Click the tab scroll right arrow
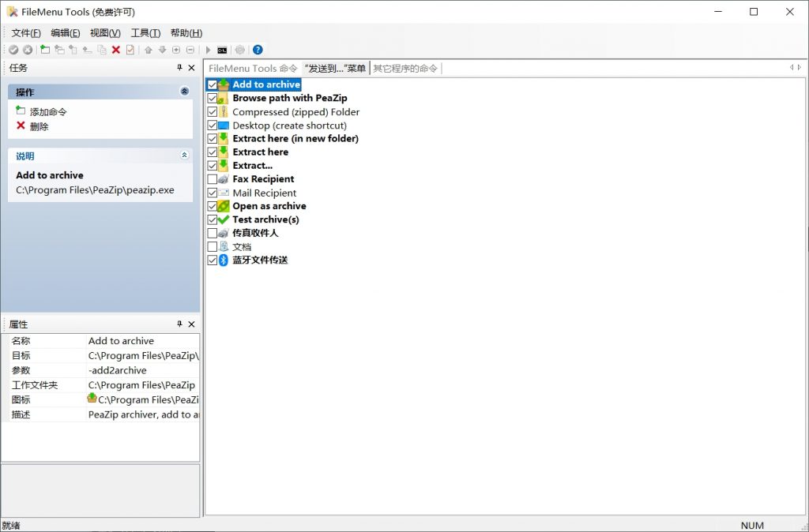 coord(800,68)
